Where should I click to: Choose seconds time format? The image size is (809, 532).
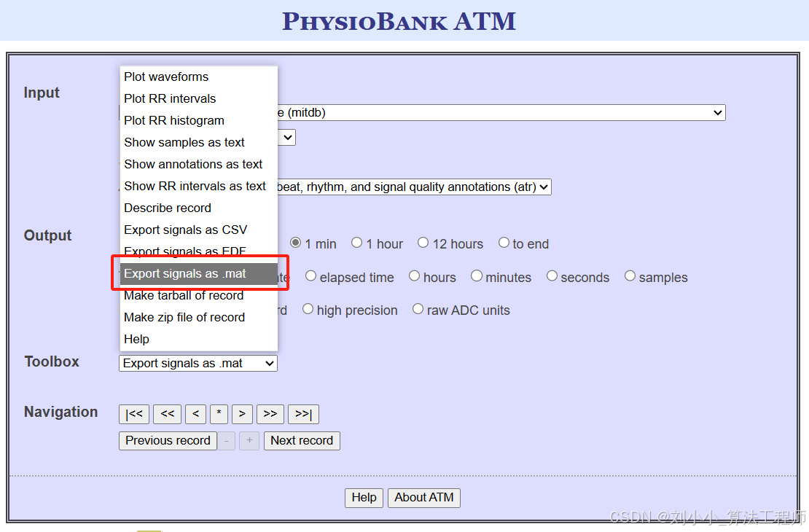tap(552, 276)
